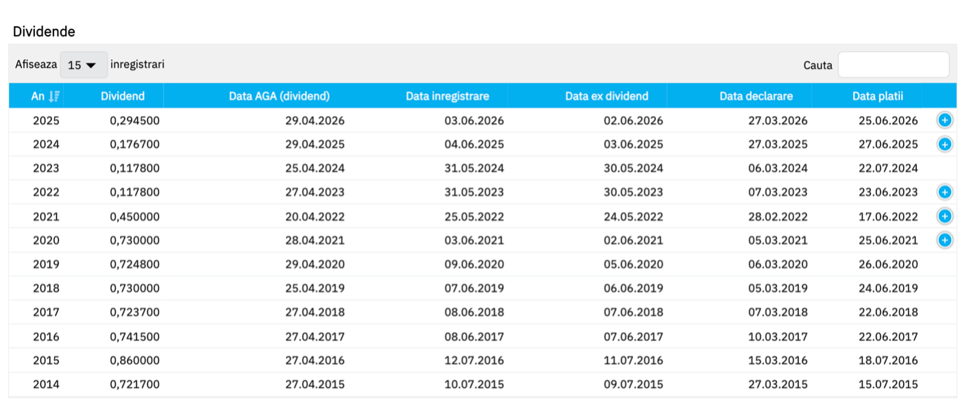Click the ex dividend date 05.06.2020
This screenshot has height=400, width=980.
click(x=634, y=264)
